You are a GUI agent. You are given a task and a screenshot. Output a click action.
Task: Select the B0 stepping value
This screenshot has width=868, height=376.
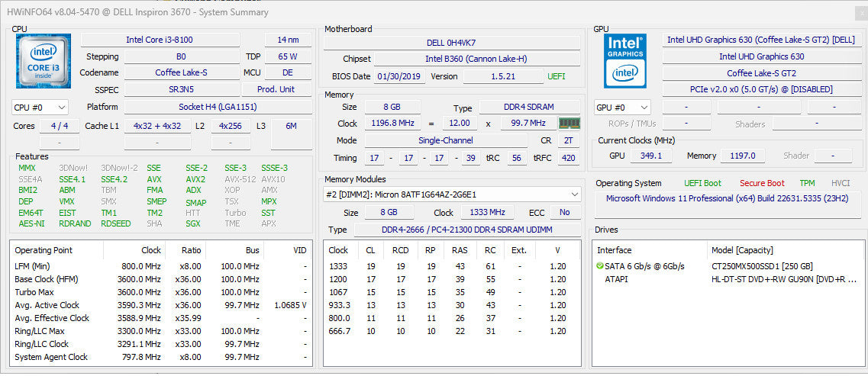[x=182, y=56]
